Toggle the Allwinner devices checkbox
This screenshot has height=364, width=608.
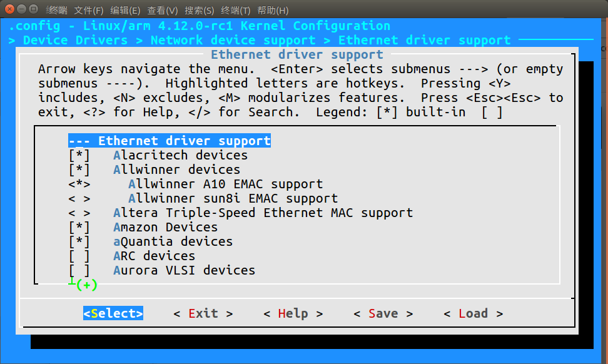click(79, 169)
